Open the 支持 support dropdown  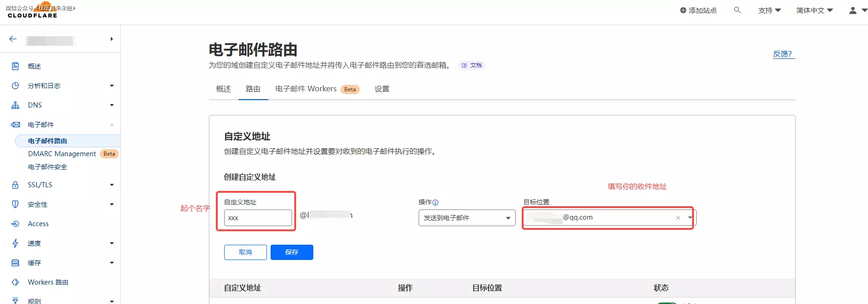coord(769,10)
